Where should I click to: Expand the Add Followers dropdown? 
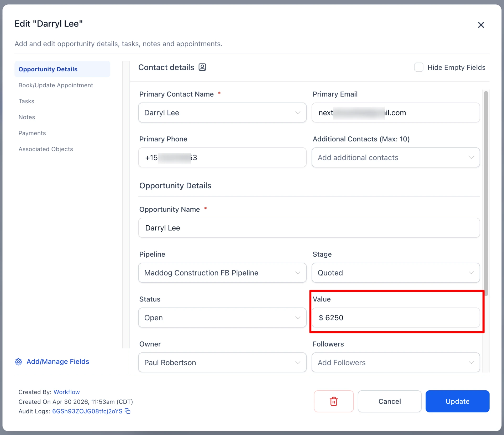point(396,362)
